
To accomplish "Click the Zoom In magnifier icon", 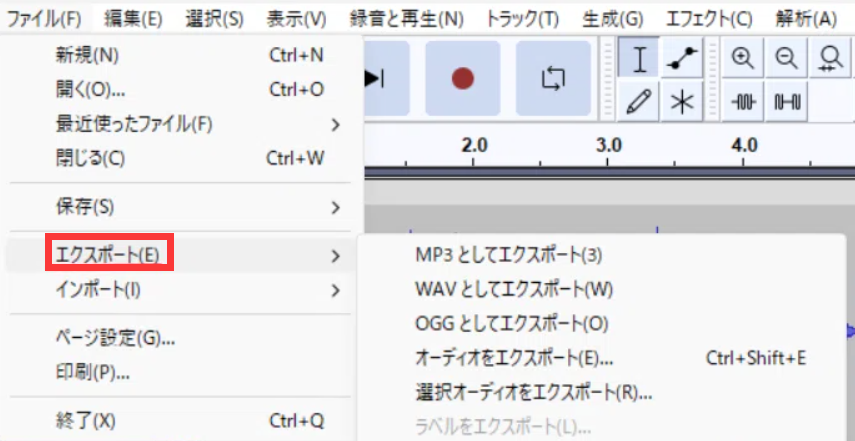I will point(742,59).
